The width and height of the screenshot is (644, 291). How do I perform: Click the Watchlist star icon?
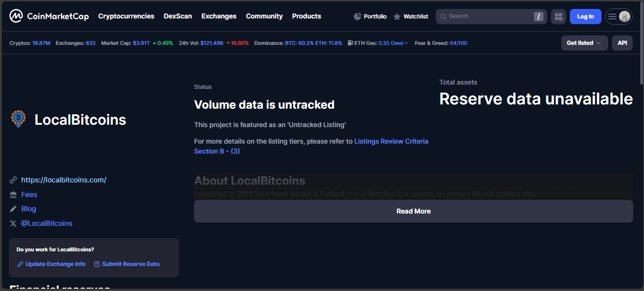click(x=397, y=17)
